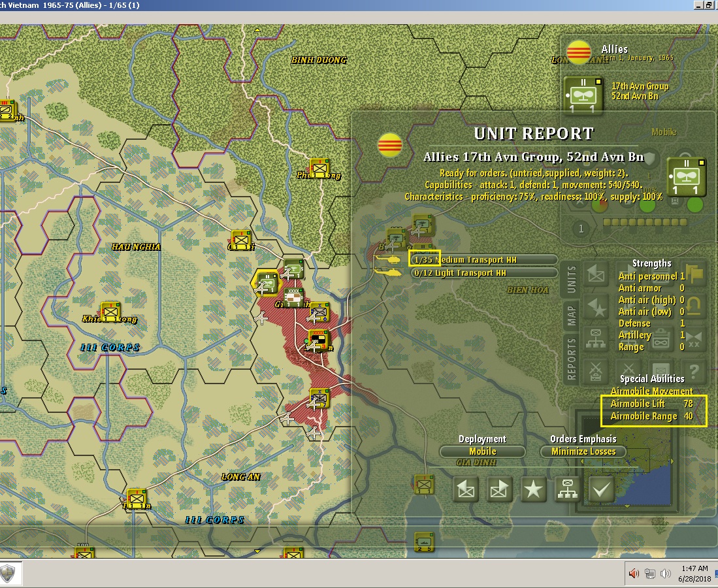The width and height of the screenshot is (718, 588).
Task: Click the XX bowtie icon in side panel
Action: point(694,340)
